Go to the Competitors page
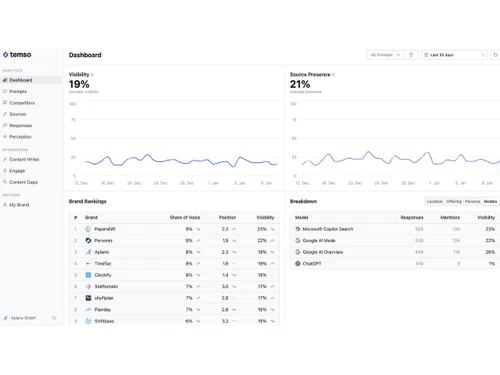The image size is (500, 375). coord(22,103)
